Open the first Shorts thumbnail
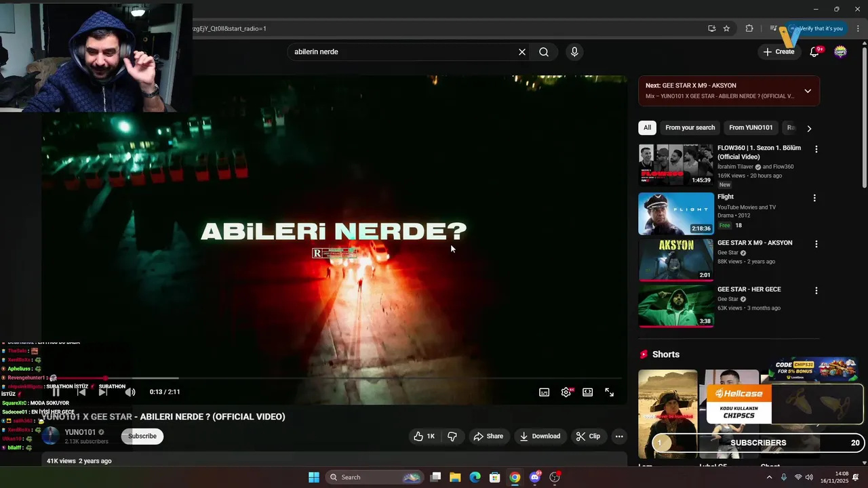868x488 pixels. click(x=668, y=413)
